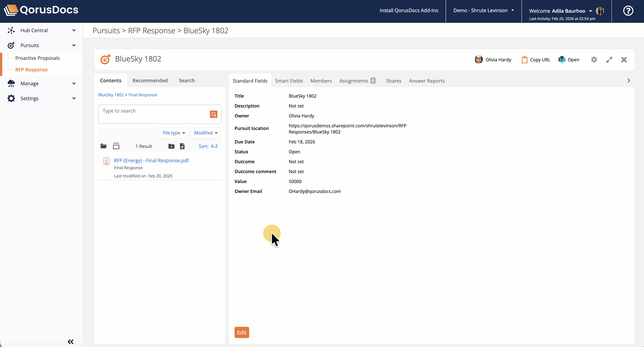Click the upload file icon

(182, 146)
